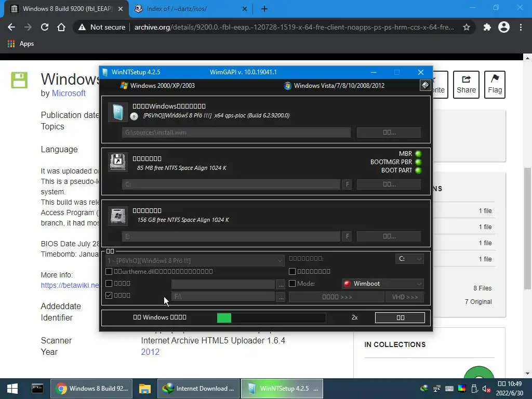Click the boot drive floppy icon
This screenshot has height=399, width=532.
(x=118, y=162)
